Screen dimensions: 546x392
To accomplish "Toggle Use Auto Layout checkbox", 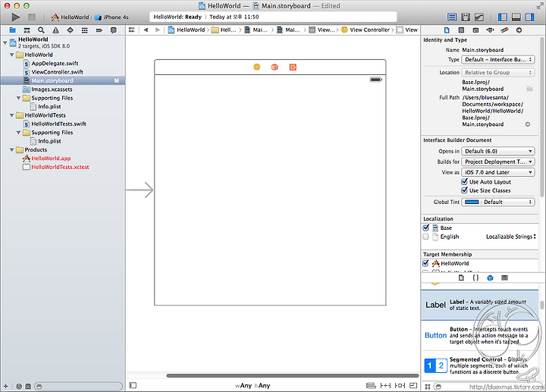I will pyautogui.click(x=464, y=182).
